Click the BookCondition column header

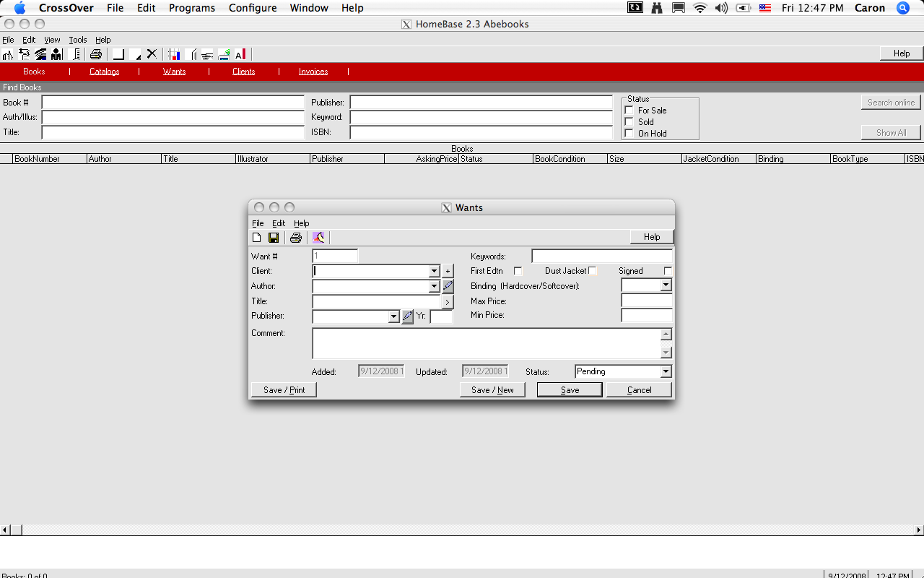point(570,159)
